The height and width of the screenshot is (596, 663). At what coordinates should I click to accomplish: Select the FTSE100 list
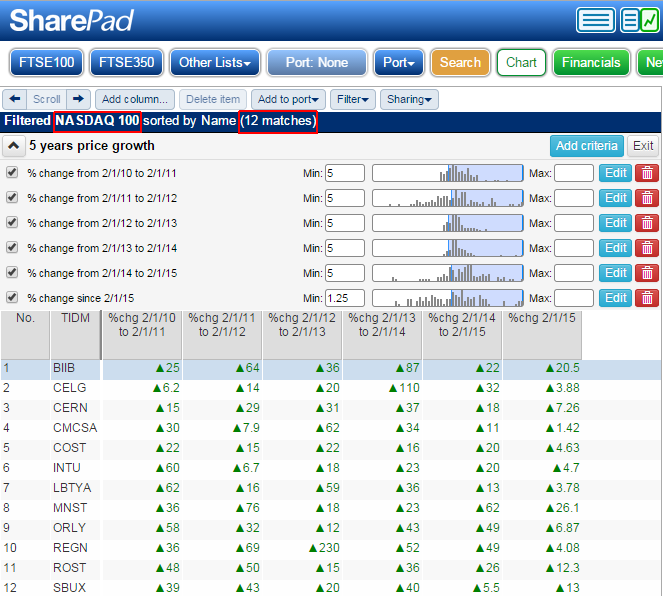[47, 63]
